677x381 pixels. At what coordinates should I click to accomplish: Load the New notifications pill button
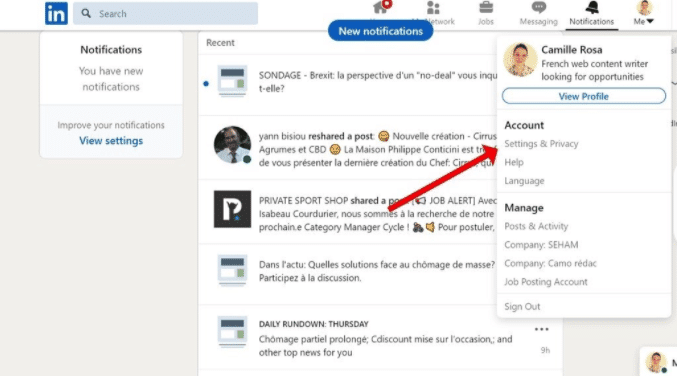[x=380, y=31]
